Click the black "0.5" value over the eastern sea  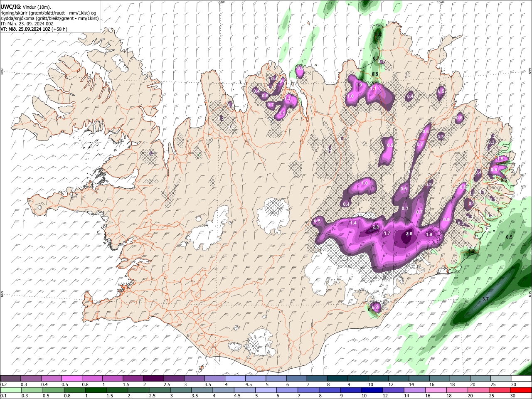(x=509, y=237)
